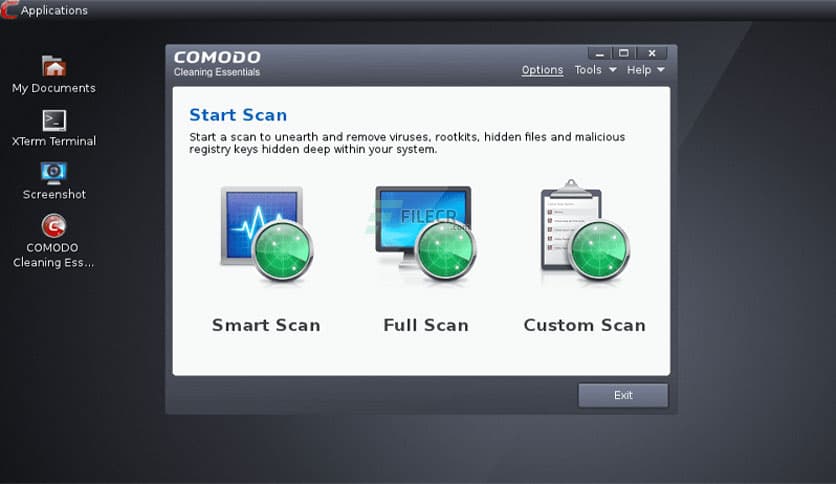Screen dimensions: 836x484
Task: Open the Screenshot utility desktop icon
Action: (x=54, y=173)
